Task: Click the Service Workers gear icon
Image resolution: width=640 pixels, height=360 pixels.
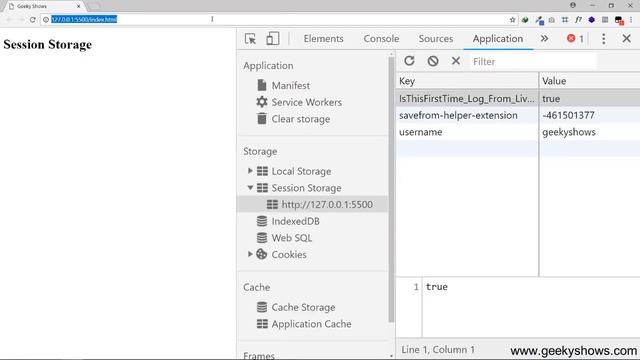Action: (x=262, y=102)
